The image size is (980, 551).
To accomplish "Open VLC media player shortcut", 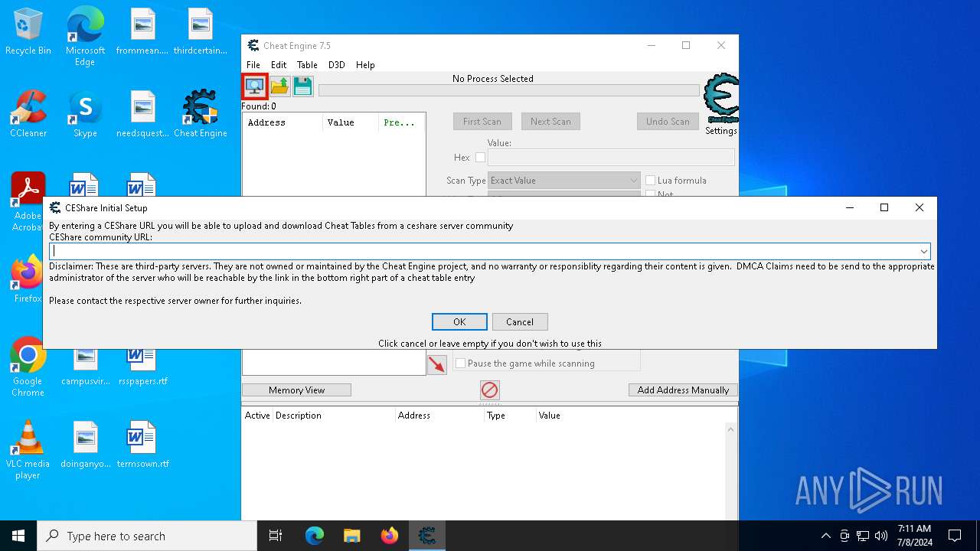I will [x=28, y=450].
